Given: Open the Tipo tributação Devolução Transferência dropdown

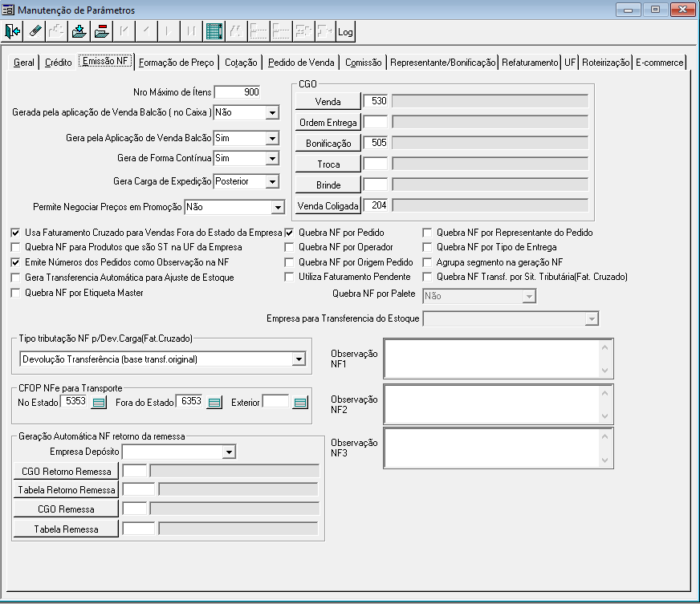Looking at the screenshot, I should [299, 359].
